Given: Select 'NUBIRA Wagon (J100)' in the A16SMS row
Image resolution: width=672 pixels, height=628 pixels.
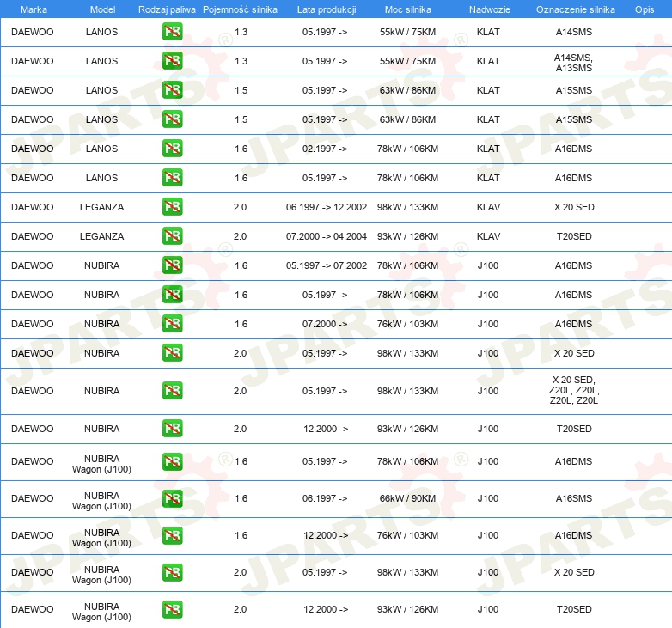Looking at the screenshot, I should (x=101, y=501).
